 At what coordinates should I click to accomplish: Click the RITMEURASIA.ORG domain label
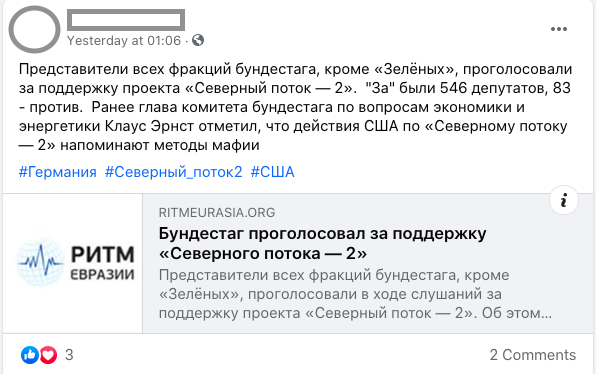click(217, 212)
